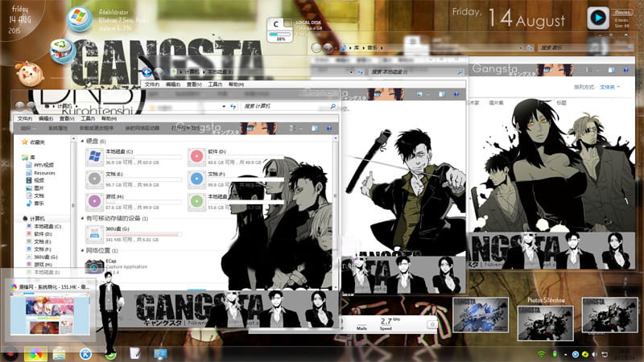Click the browser taskbar preview thumbnail
The image size is (644, 362).
[x=50, y=315]
